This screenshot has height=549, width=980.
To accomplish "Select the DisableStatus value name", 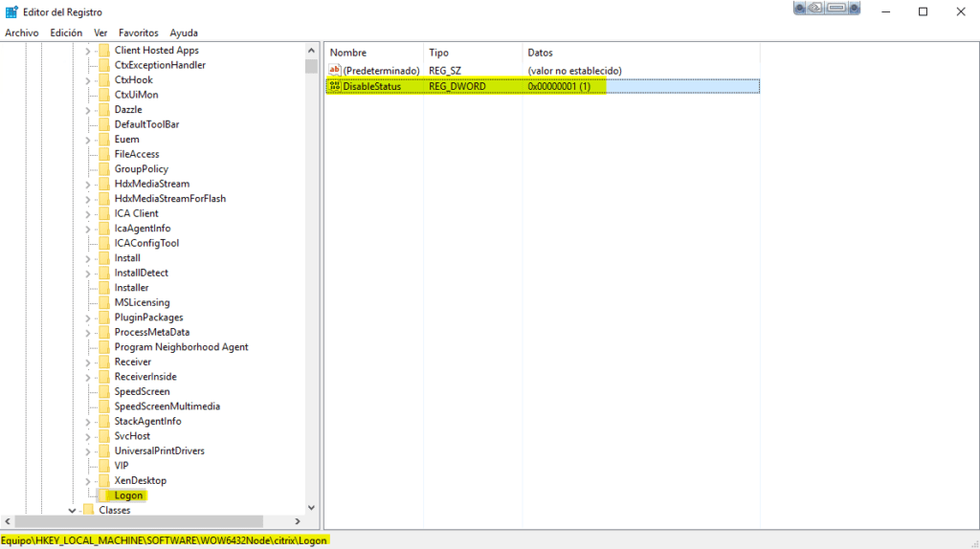I will (x=372, y=86).
